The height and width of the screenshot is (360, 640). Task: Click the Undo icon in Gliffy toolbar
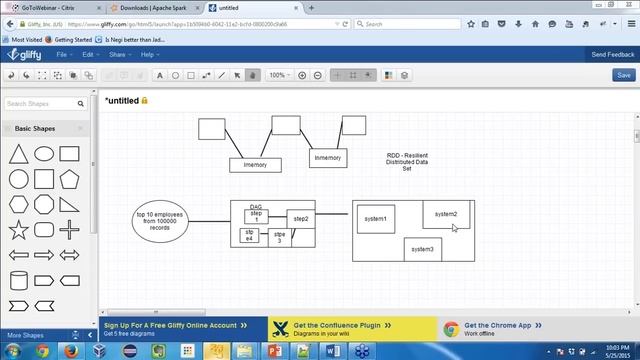pos(11,76)
